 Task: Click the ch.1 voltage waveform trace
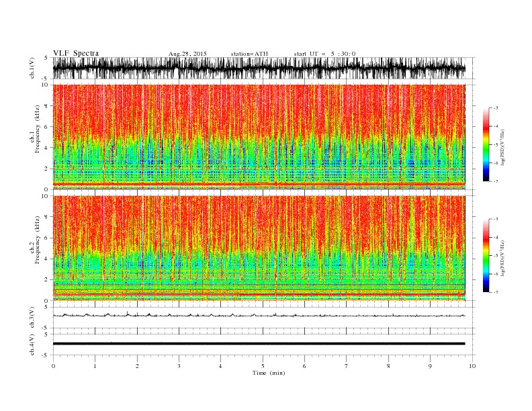tap(259, 68)
